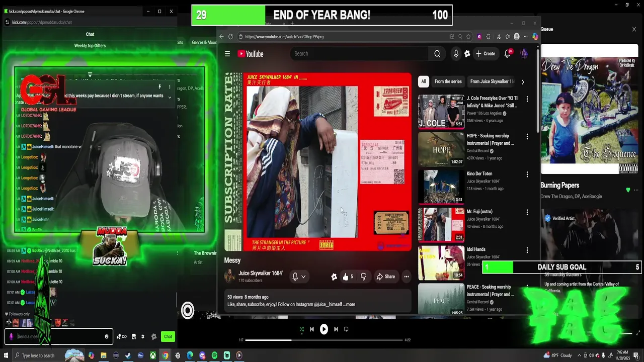The height and width of the screenshot is (362, 644).
Task: Open Spotify from the taskbar
Action: (x=214, y=355)
